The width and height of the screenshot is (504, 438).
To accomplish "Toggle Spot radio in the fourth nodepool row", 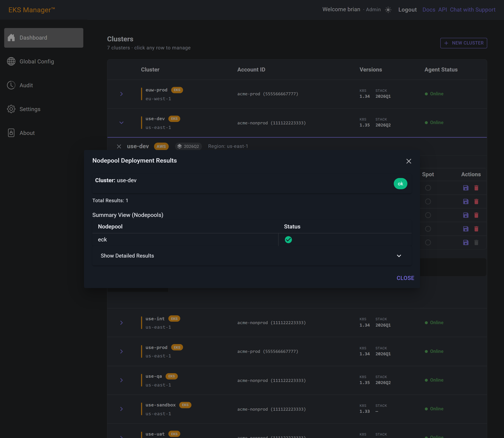I will (428, 229).
